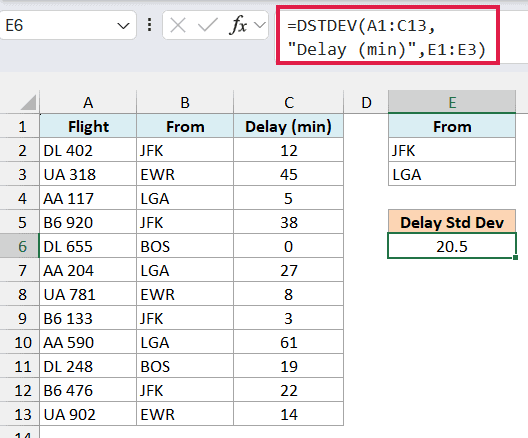This screenshot has width=528, height=438.
Task: Select delay value 45
Action: pos(289,174)
